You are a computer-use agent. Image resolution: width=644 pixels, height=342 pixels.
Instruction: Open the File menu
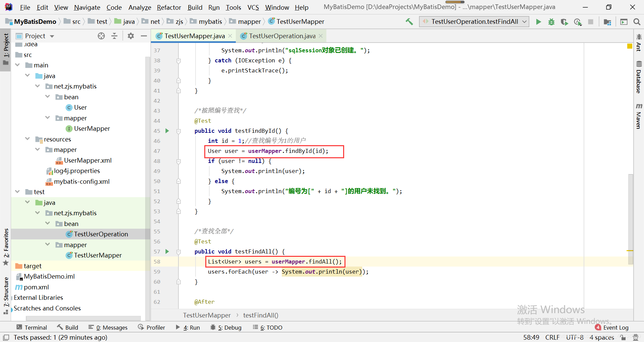coord(25,7)
